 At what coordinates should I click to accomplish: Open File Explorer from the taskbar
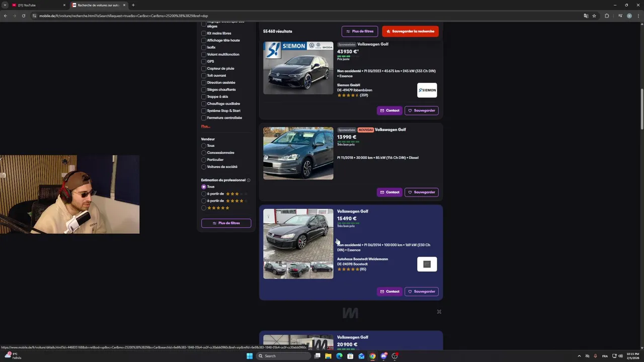pyautogui.click(x=328, y=356)
